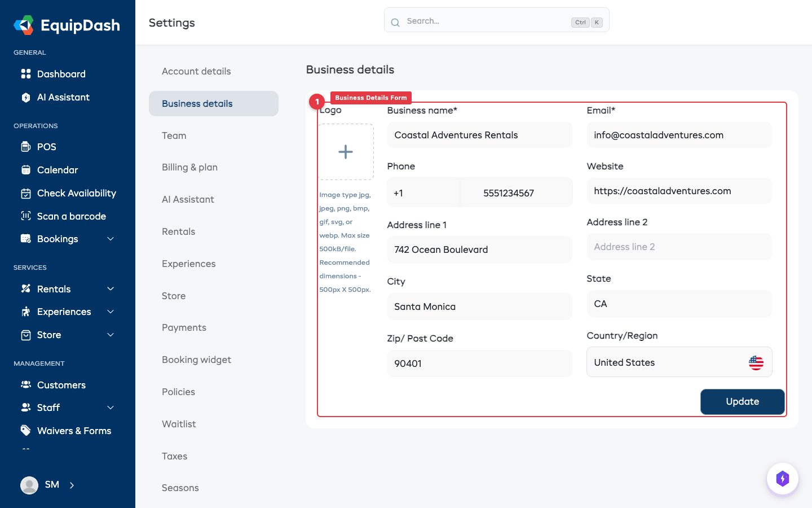812x508 pixels.
Task: Open the Country/Region selector showing United States
Action: coord(679,362)
